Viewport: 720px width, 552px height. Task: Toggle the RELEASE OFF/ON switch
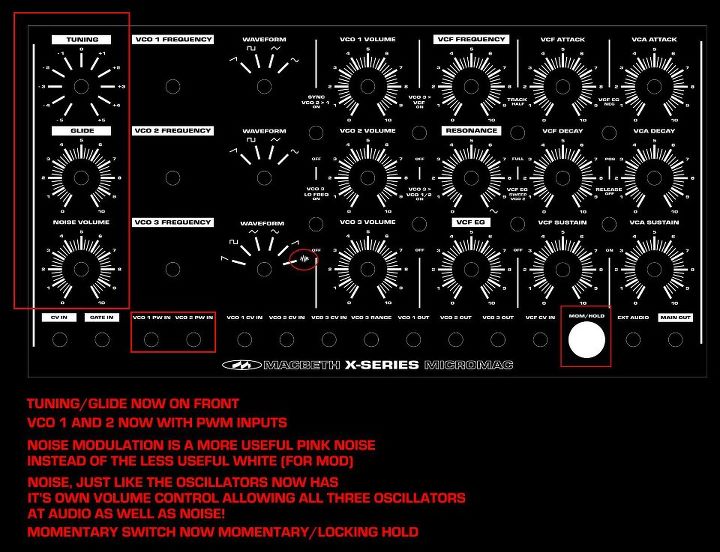(609, 224)
